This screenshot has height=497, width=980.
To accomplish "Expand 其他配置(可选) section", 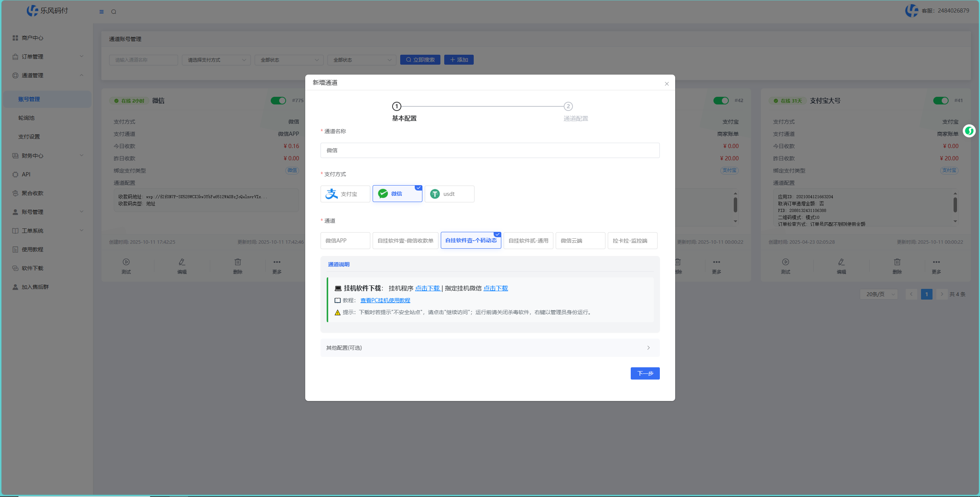I will tap(489, 348).
